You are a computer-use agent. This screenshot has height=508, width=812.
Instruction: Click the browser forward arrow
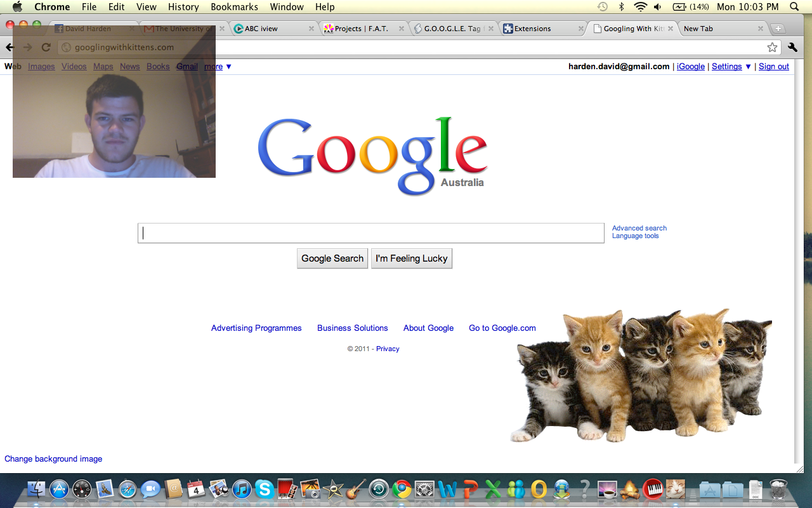click(27, 48)
